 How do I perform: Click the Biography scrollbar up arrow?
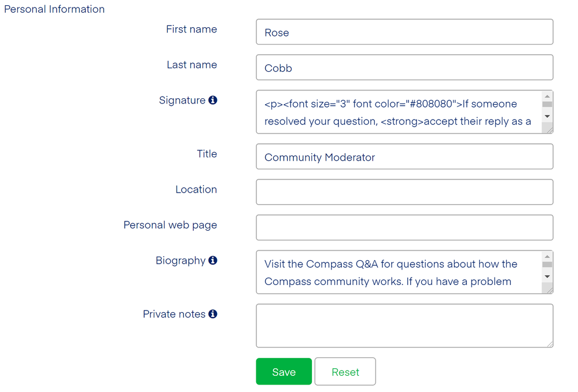pos(546,256)
